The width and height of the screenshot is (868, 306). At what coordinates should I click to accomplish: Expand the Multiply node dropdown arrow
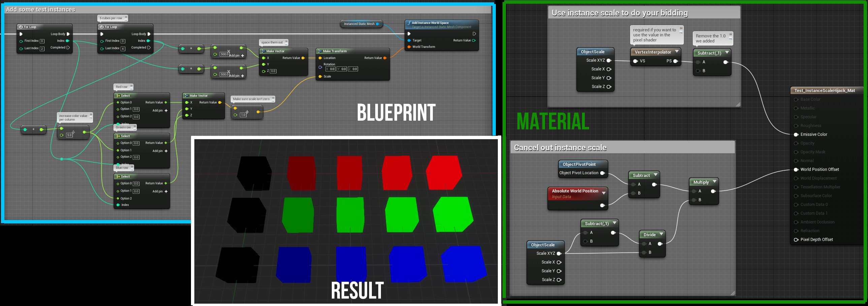pos(714,182)
